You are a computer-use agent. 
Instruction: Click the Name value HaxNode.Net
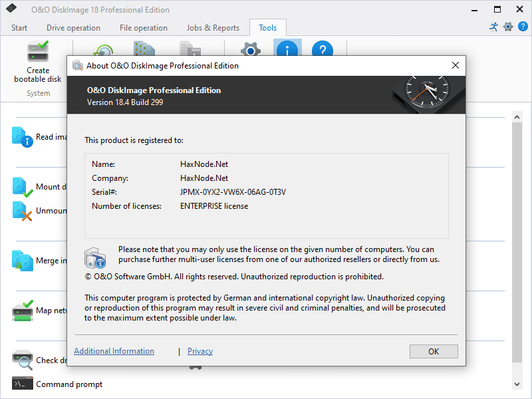(204, 164)
